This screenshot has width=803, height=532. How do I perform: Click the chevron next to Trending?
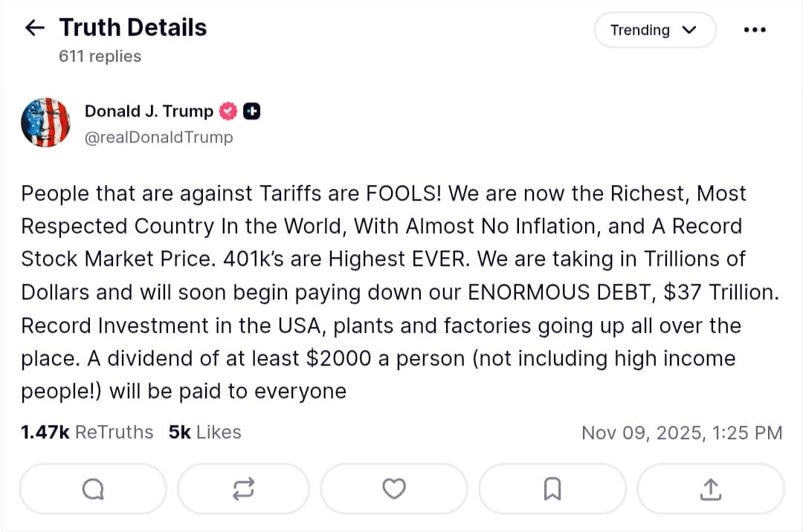(690, 30)
